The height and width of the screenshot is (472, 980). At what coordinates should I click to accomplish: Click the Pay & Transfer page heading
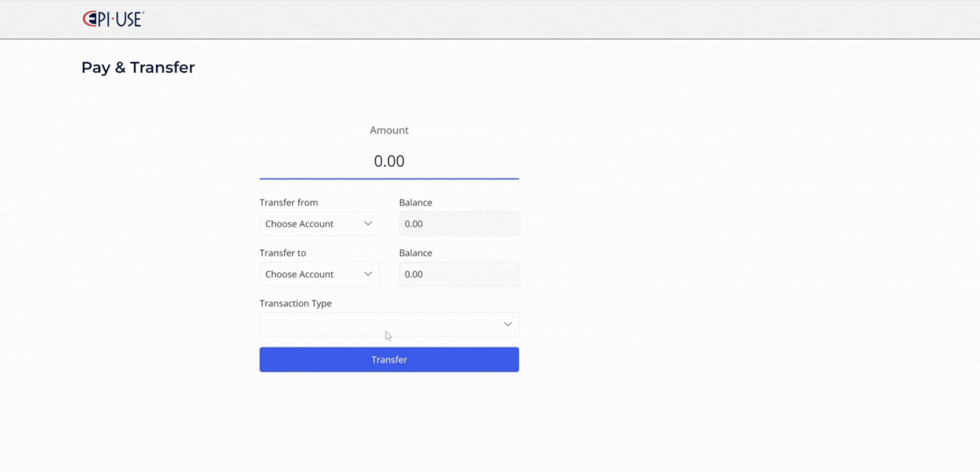pyautogui.click(x=138, y=67)
